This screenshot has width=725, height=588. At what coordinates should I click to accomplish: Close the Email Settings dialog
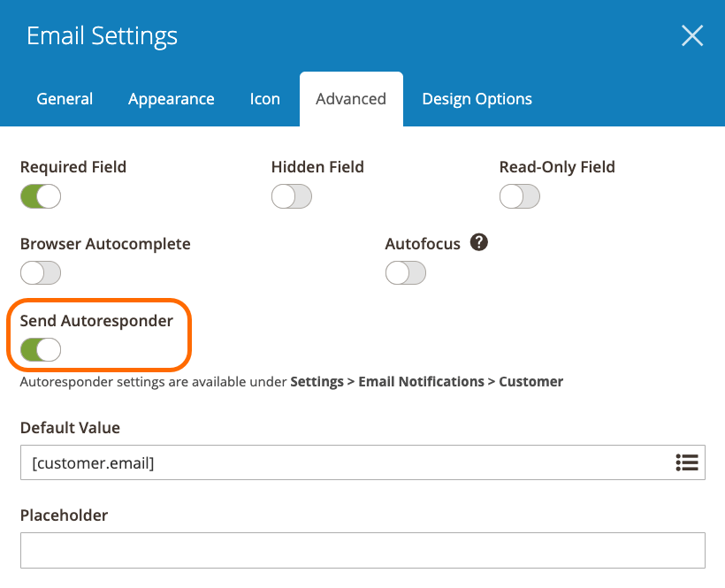(692, 35)
